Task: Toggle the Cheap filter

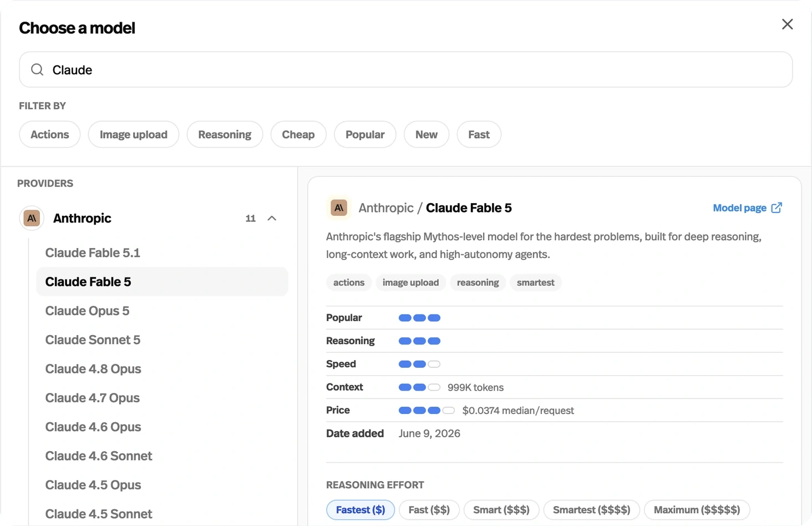Action: tap(298, 134)
